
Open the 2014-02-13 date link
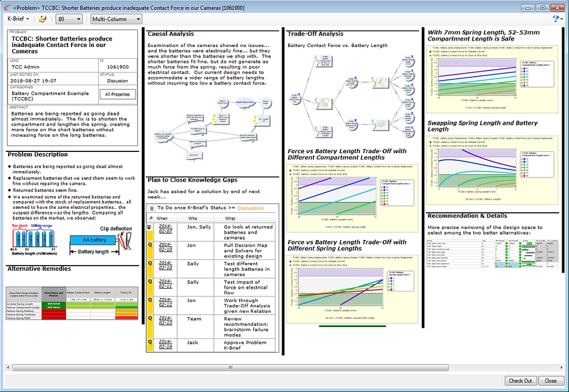coord(165,321)
